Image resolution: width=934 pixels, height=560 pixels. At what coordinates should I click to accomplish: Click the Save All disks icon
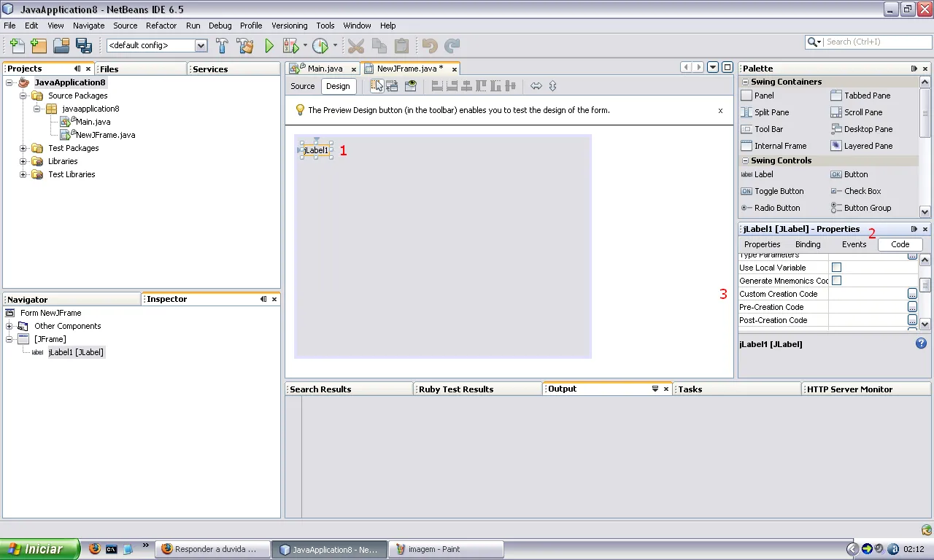84,46
